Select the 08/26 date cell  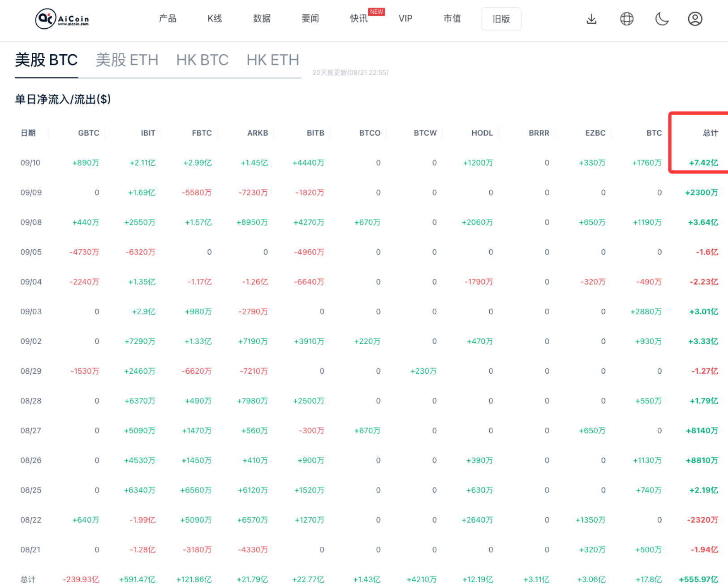(x=31, y=460)
